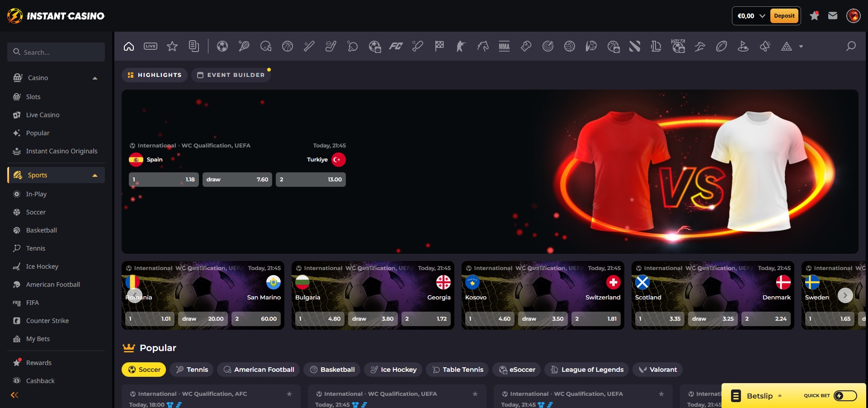Choose the MMA sport icon
The image size is (868, 408).
pos(504,46)
